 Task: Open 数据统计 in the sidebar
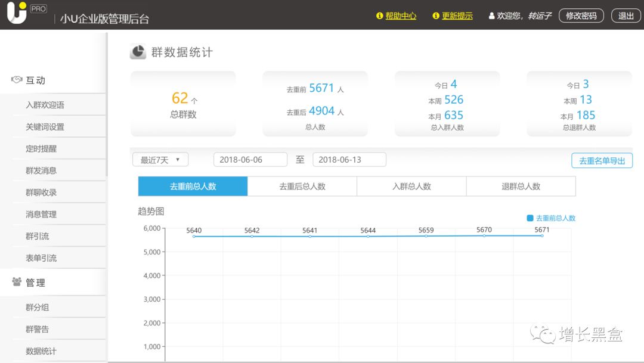click(41, 351)
